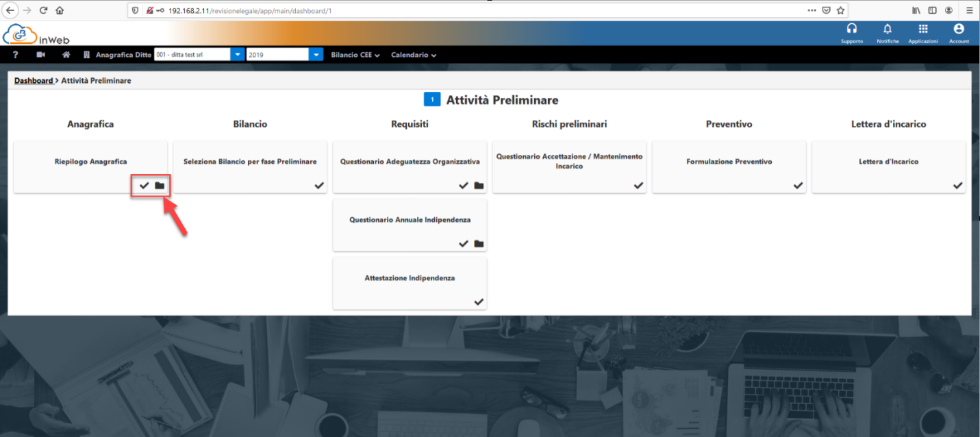Expand the company dropdown showing ditta test srl
The height and width of the screenshot is (437, 980).
[x=237, y=55]
